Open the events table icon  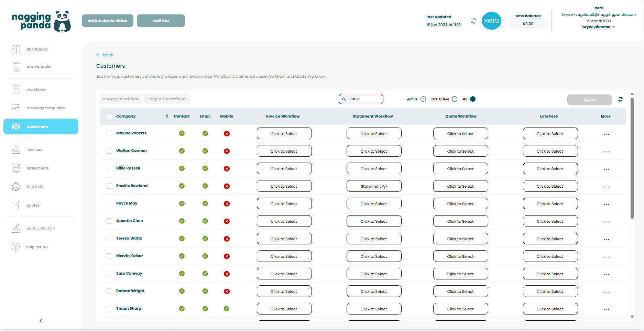pyautogui.click(x=16, y=66)
